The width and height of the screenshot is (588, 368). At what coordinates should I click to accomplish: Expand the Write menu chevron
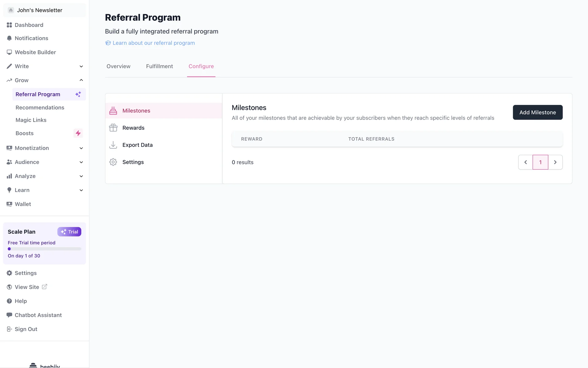(x=81, y=66)
